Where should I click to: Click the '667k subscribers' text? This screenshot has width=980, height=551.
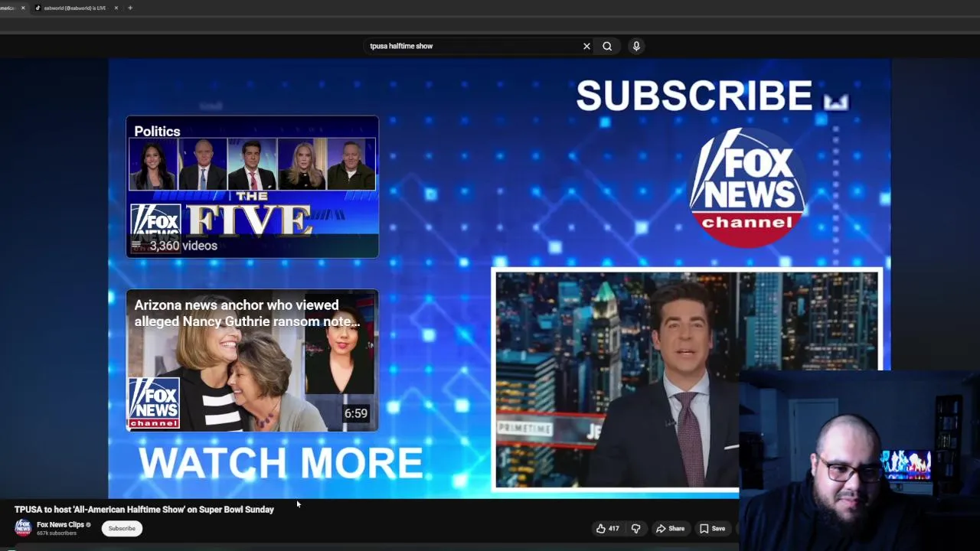coord(57,533)
